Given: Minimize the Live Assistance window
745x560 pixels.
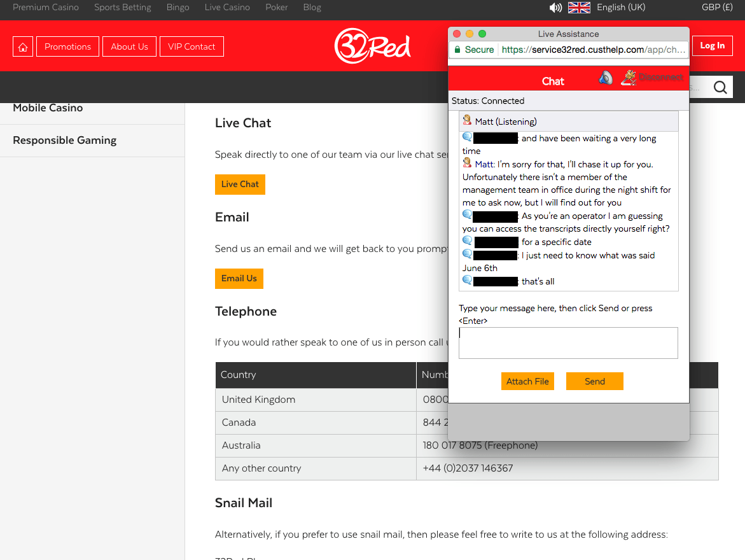Looking at the screenshot, I should [470, 34].
